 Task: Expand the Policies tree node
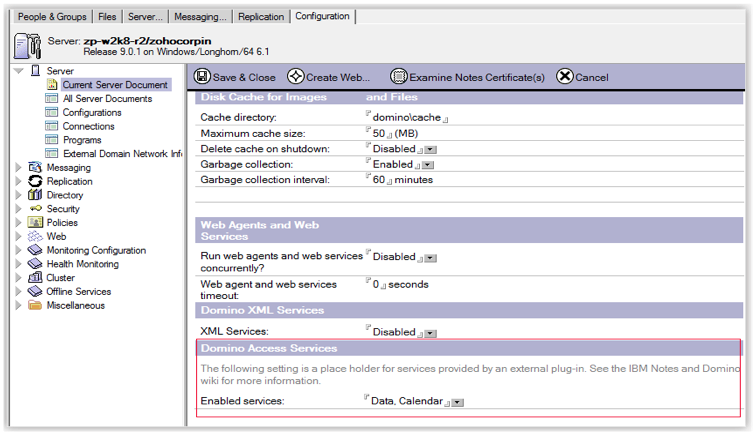tap(18, 223)
